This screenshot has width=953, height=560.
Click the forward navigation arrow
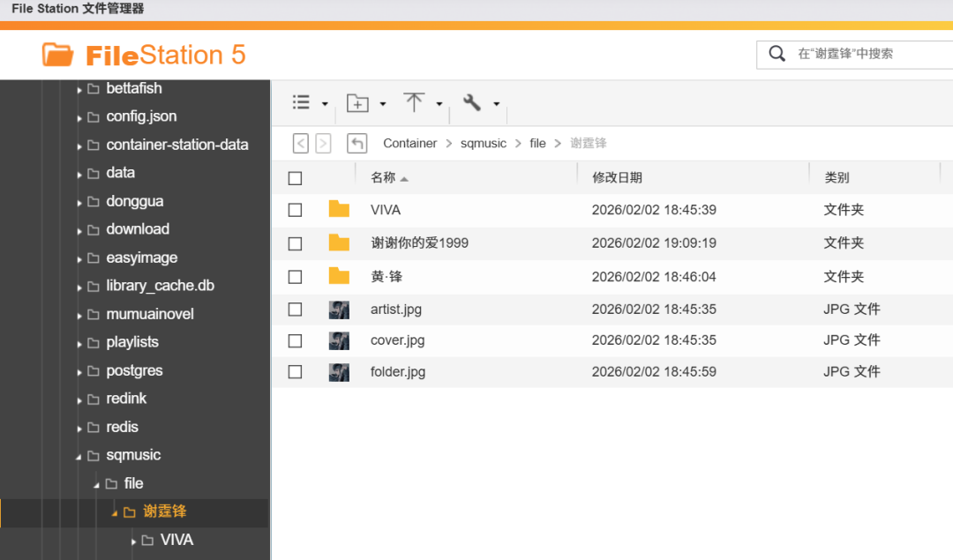coord(323,143)
